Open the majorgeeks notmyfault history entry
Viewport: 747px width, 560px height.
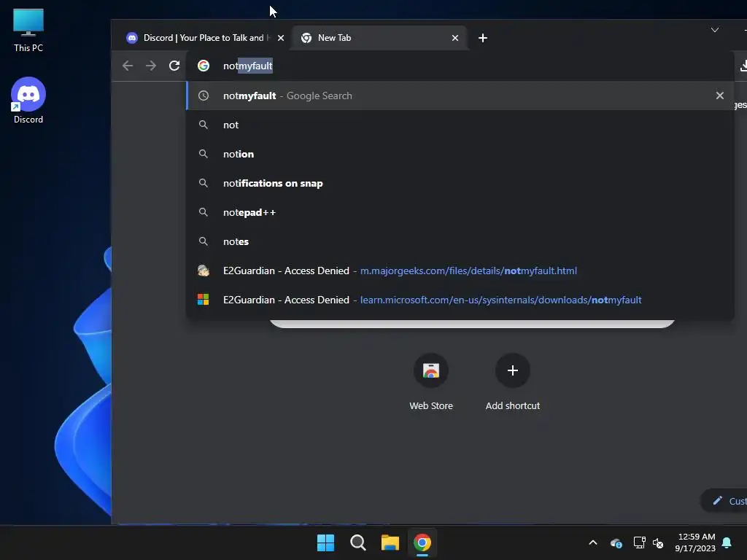[x=460, y=271]
